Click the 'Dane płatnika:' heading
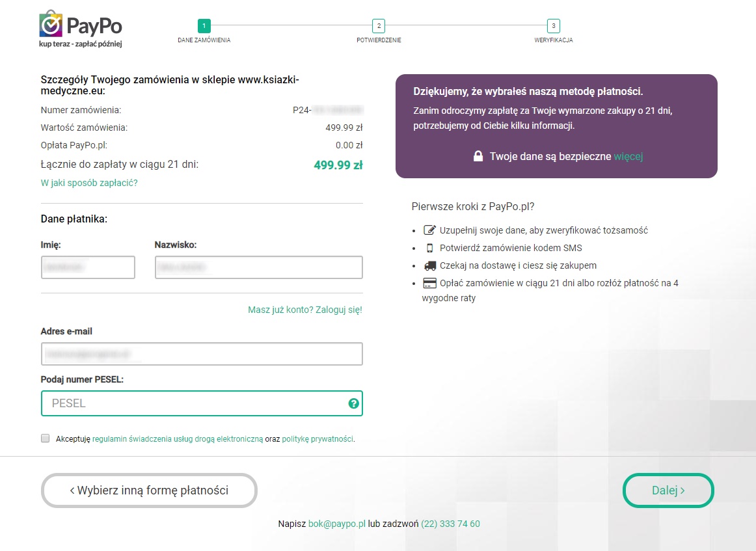Viewport: 756px width, 551px height. click(74, 219)
